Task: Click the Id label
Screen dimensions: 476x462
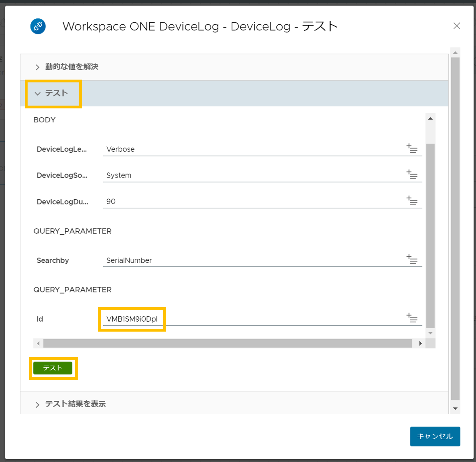Action: (40, 319)
